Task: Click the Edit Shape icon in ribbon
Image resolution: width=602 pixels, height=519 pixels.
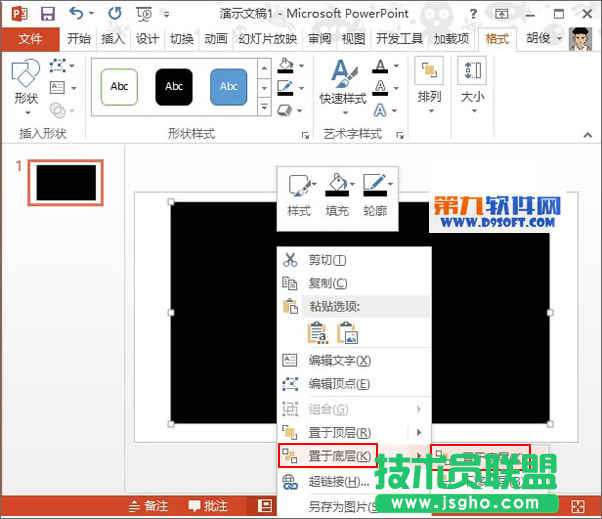Action: tap(58, 66)
